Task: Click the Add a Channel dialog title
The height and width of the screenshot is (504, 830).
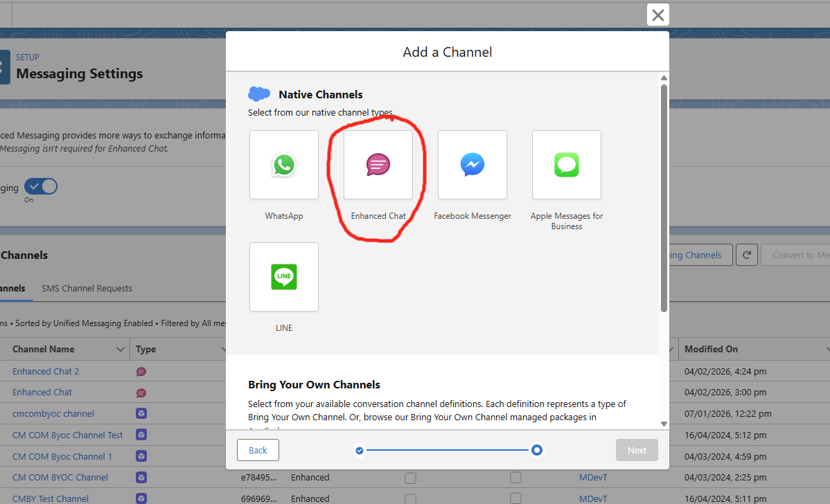Action: [x=448, y=53]
